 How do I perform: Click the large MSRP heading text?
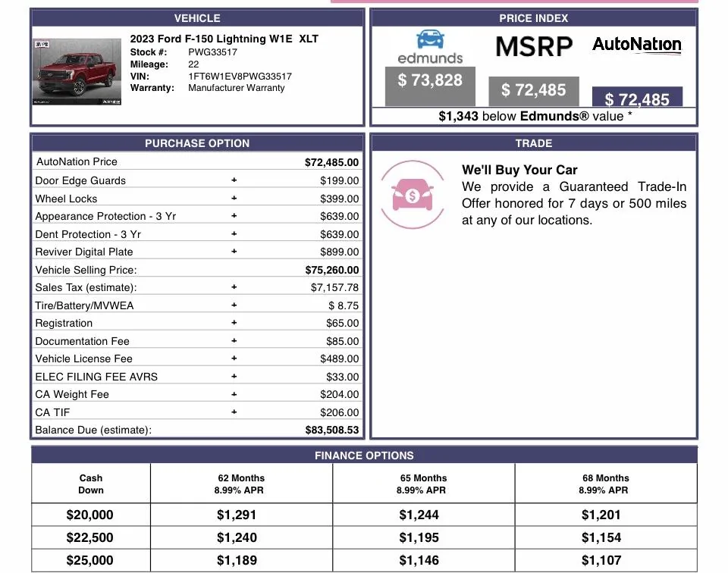534,47
